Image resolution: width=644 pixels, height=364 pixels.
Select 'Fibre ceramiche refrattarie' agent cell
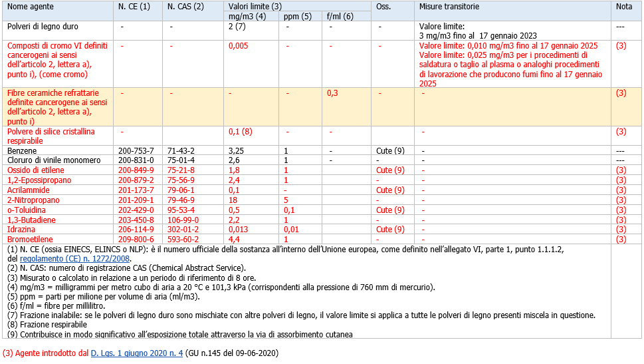tap(57, 107)
